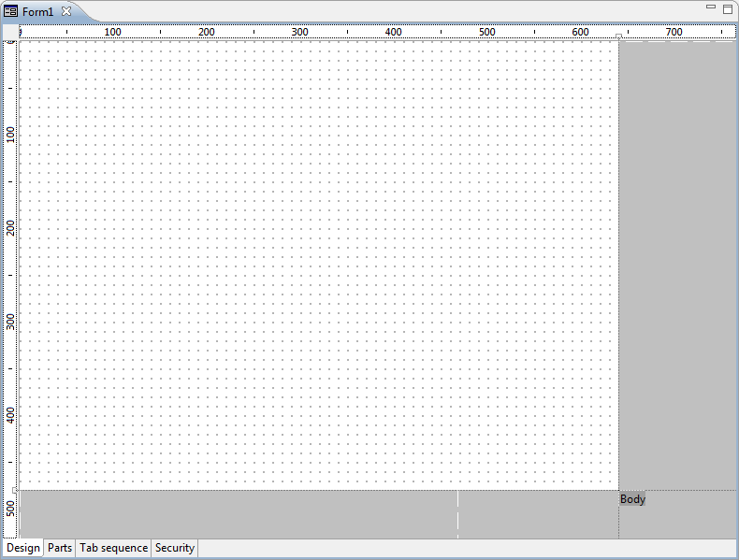739x560 pixels.
Task: Click the 700 mark on horizontal ruler
Action: (x=674, y=32)
